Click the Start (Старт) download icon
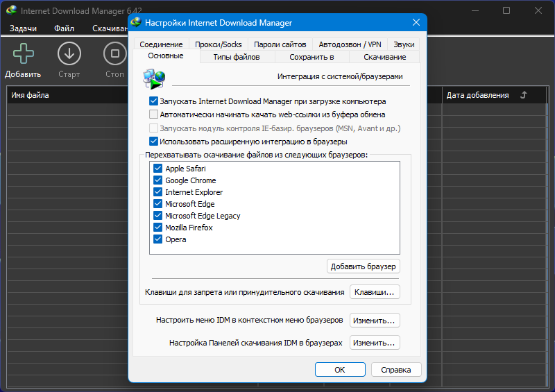 click(x=69, y=53)
